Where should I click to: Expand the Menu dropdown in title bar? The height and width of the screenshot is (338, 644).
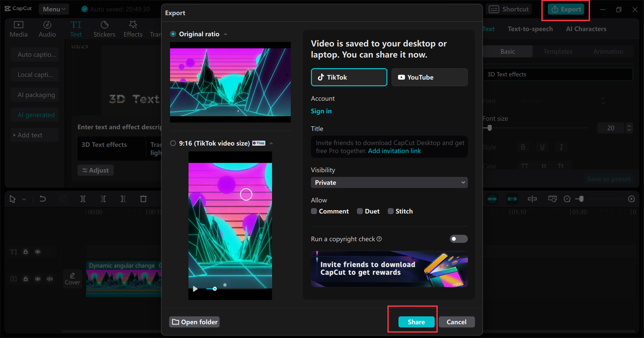pos(54,9)
